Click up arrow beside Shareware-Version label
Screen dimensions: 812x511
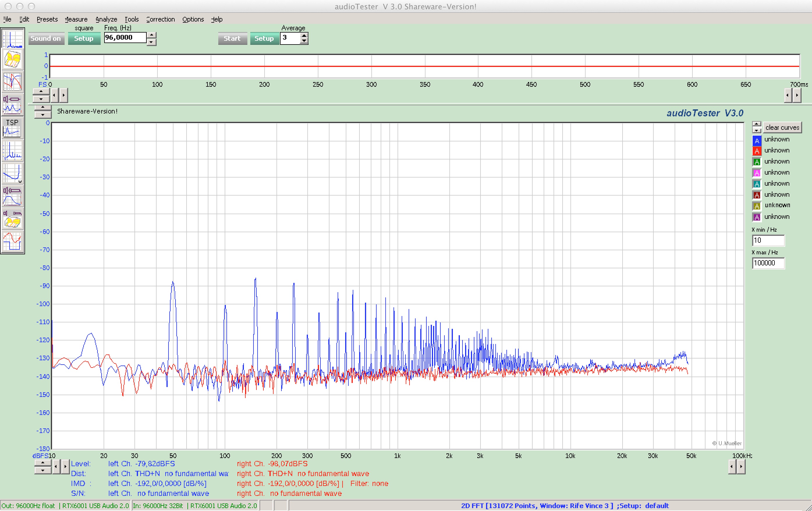coord(43,108)
